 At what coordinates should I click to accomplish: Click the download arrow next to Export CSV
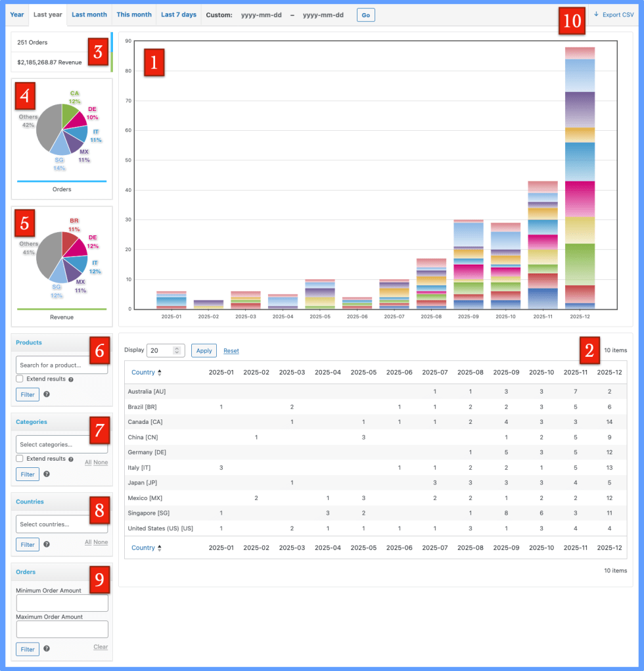(597, 14)
